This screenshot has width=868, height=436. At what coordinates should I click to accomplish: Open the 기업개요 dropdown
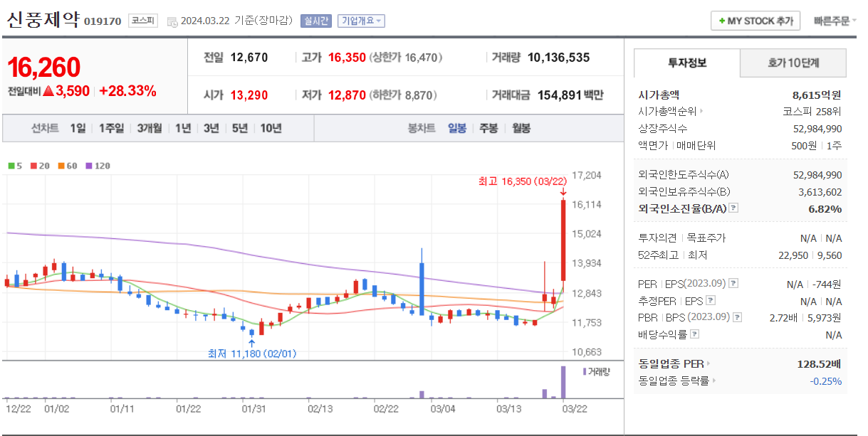361,21
